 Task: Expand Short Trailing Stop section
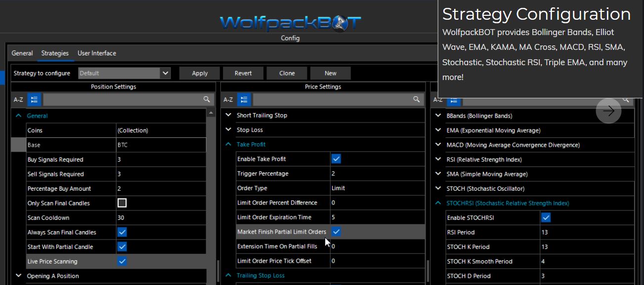coord(228,115)
